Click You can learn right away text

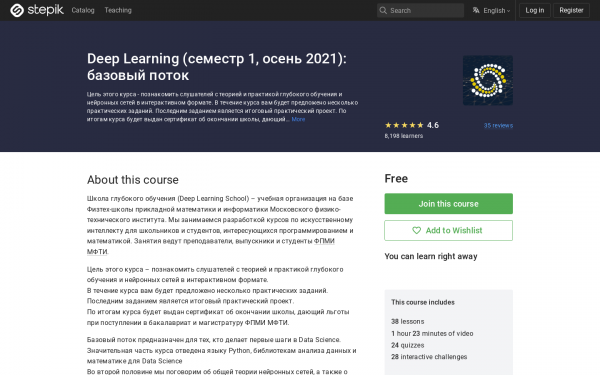[431, 256]
